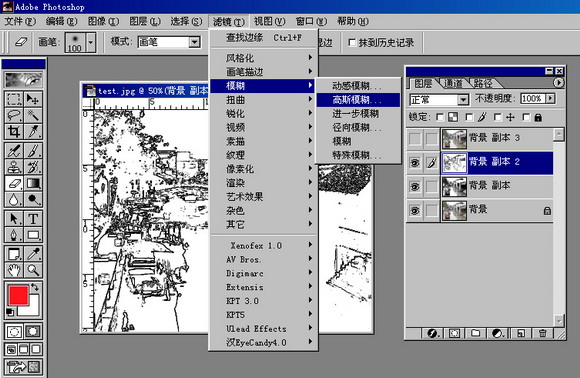Click the Create new set folder icon
580x378 pixels.
click(x=476, y=333)
